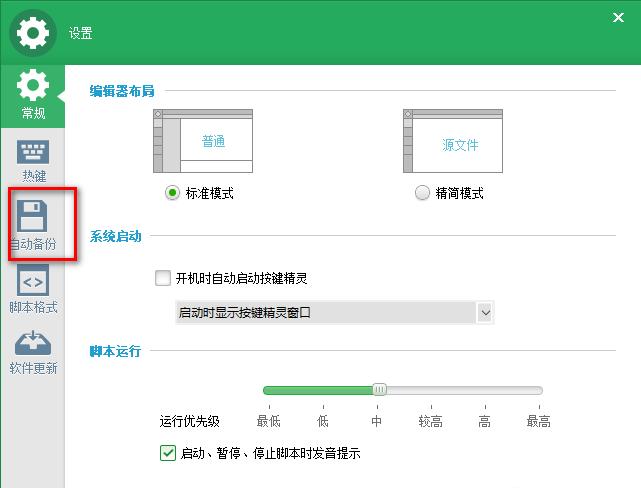Click the 运行优先级 slider handle
Viewport: 641px width, 488px height.
(379, 390)
